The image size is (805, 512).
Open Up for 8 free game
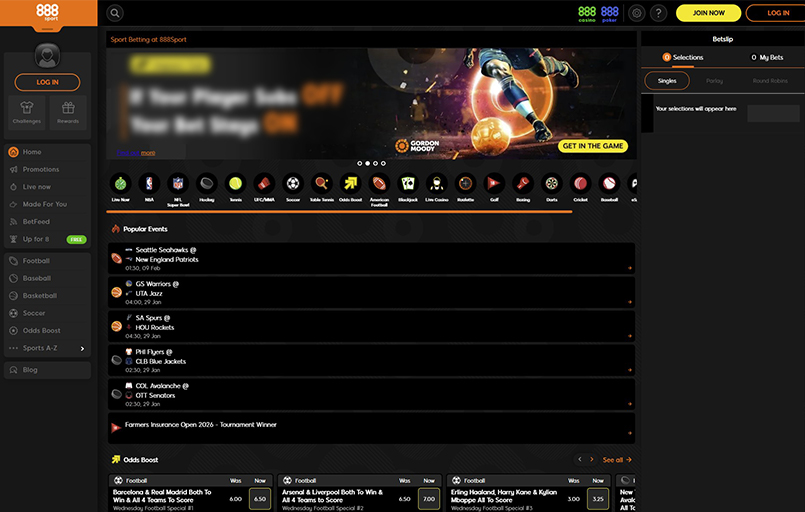click(x=47, y=239)
